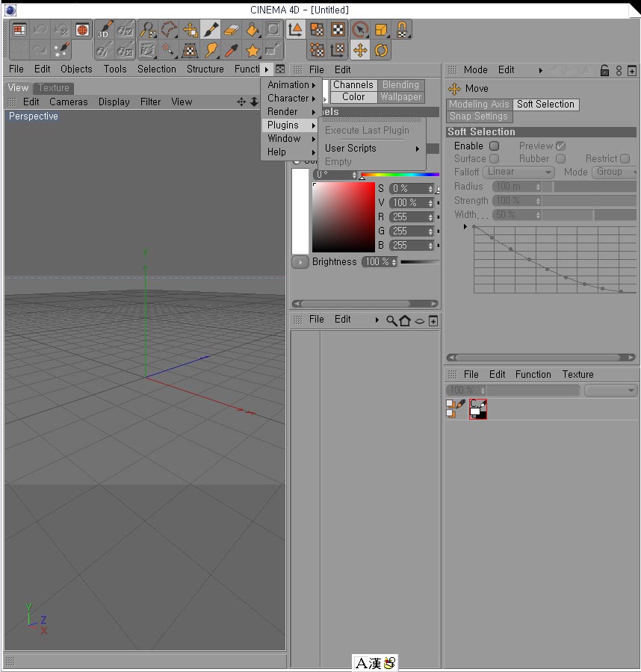
Task: Click the IME language bar at bottom
Action: click(x=375, y=663)
